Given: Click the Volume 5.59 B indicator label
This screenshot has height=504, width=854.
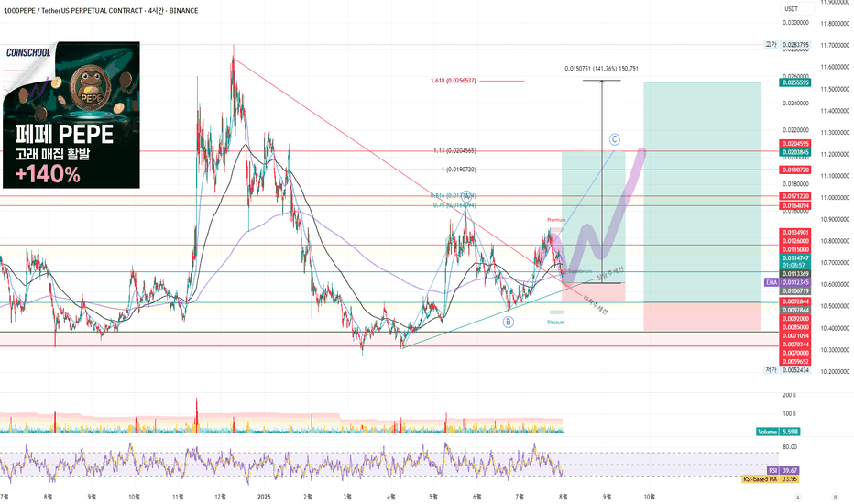Looking at the screenshot, I should coord(778,432).
